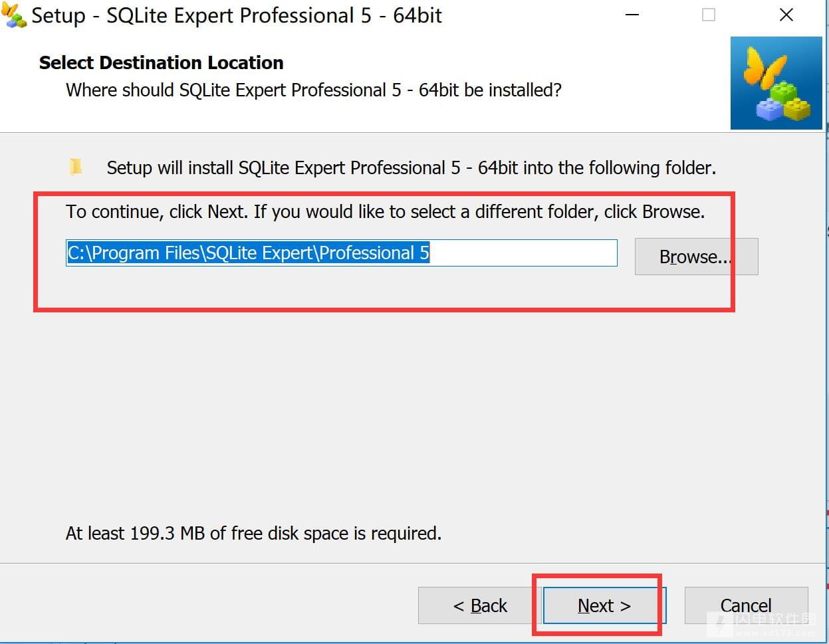Click the 'Setup will install' description line

pos(411,167)
